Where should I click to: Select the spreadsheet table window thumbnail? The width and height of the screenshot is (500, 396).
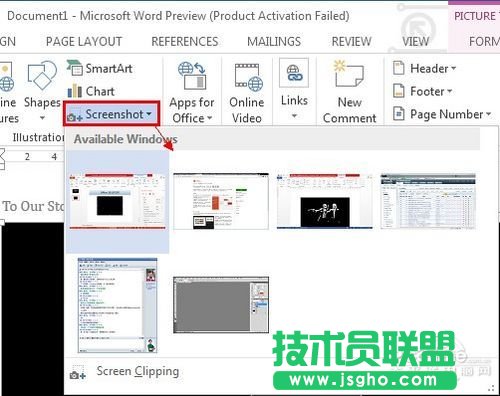click(x=428, y=201)
